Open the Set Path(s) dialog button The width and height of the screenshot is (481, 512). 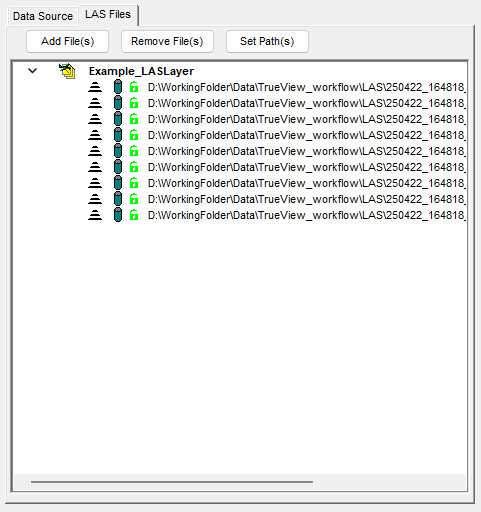[x=267, y=41]
